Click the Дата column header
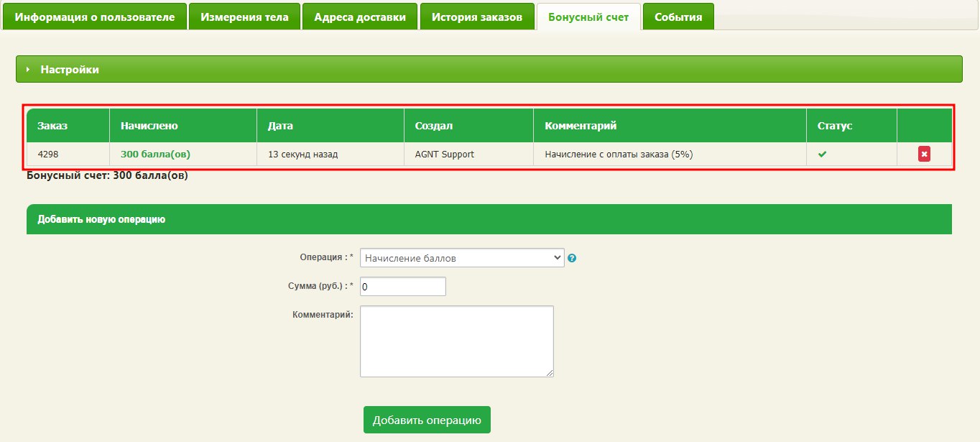Viewport: 980px width, 442px height. coord(280,126)
